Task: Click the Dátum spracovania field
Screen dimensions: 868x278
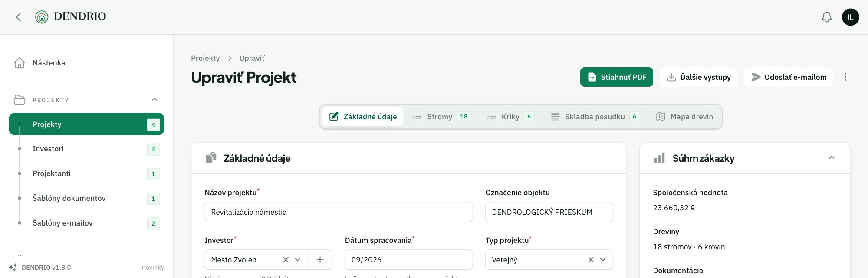Action: click(x=409, y=260)
